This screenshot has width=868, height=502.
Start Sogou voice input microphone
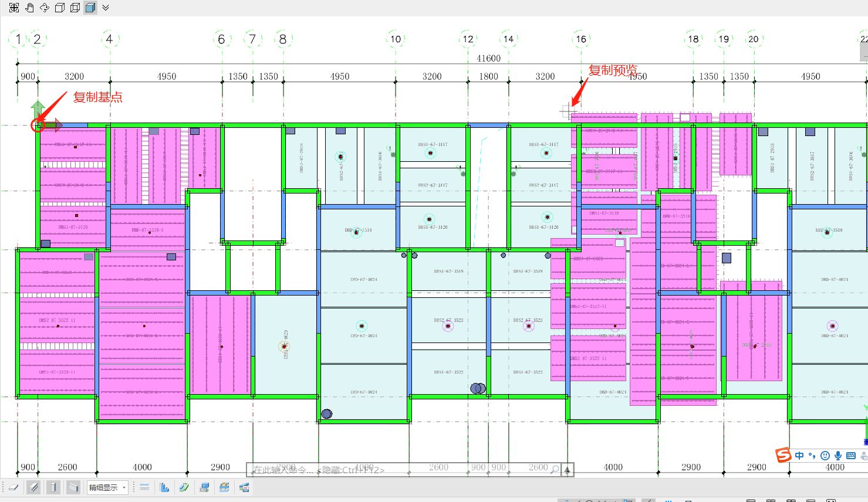(838, 456)
